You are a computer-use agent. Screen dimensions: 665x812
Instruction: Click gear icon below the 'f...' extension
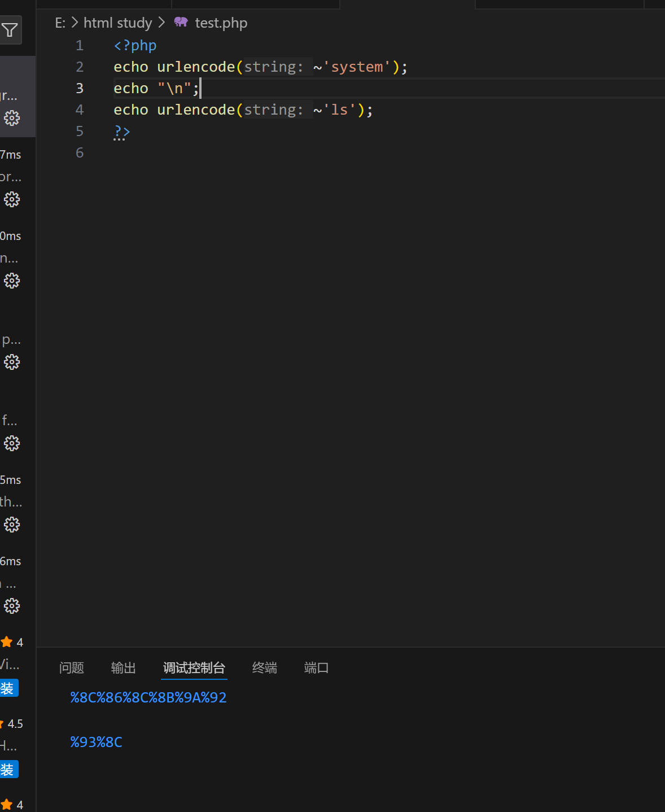12,443
